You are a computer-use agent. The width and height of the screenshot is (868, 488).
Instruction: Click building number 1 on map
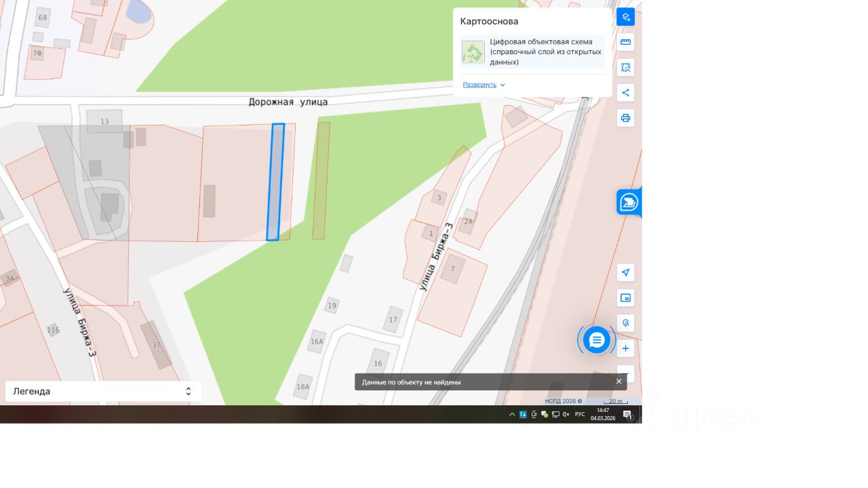(431, 234)
